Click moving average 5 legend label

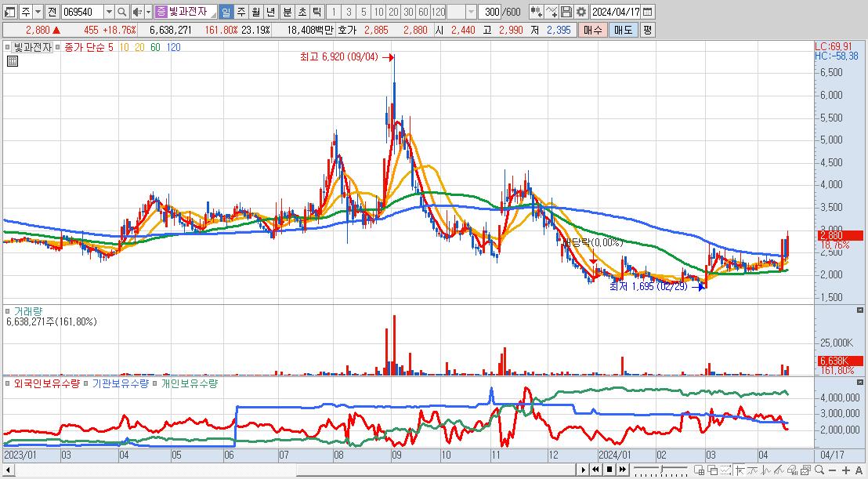[x=109, y=48]
